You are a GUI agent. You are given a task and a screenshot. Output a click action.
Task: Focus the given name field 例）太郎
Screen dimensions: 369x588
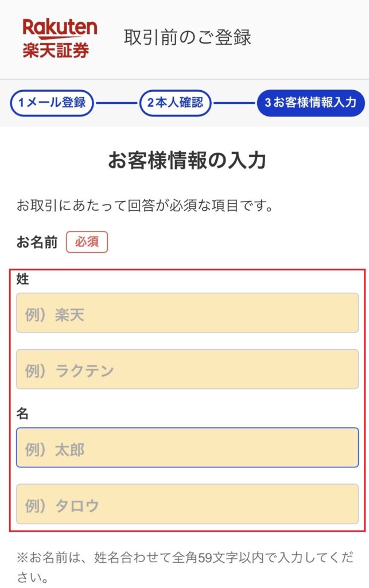(x=187, y=447)
